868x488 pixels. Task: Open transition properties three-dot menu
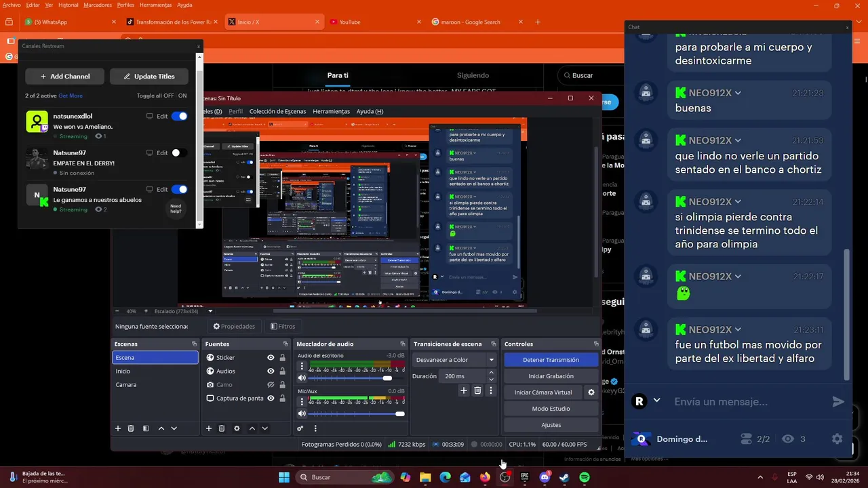pos(491,390)
